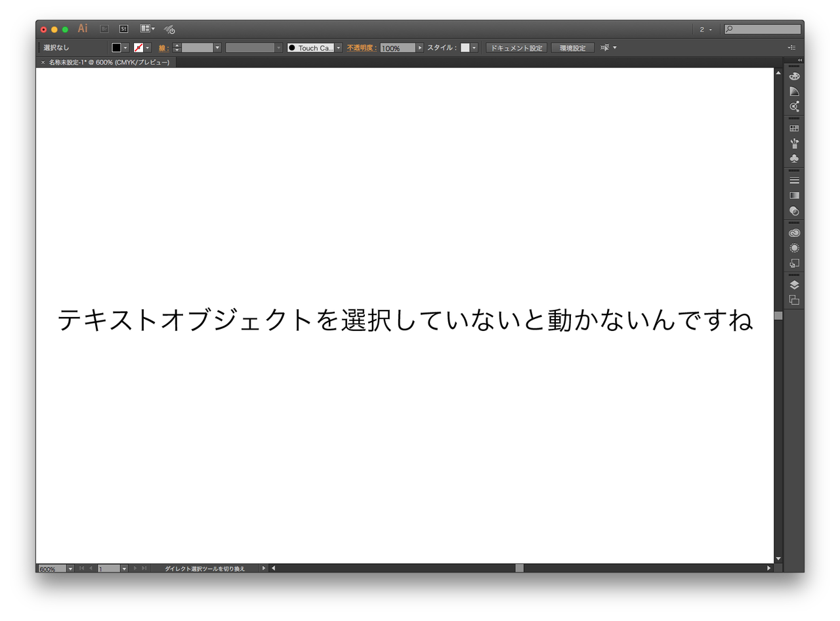Open the Artboards panel
The image size is (840, 621).
point(794,299)
